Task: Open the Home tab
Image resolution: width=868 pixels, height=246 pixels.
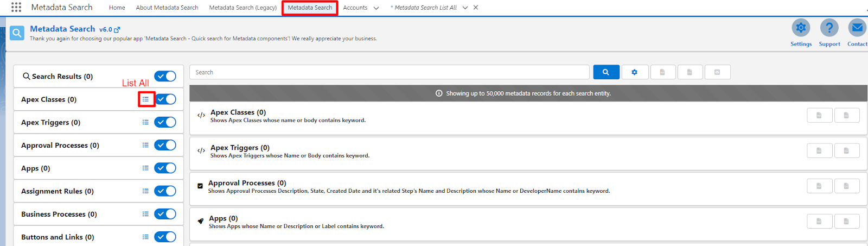Action: (117, 8)
